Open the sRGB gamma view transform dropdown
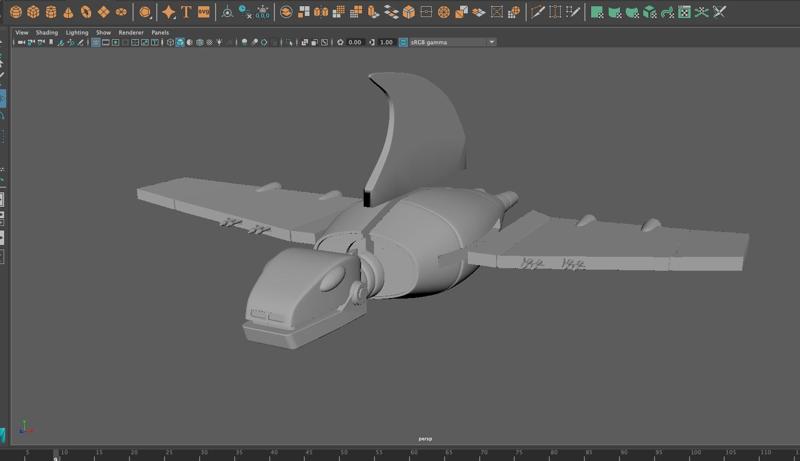Image resolution: width=800 pixels, height=461 pixels. click(452, 42)
